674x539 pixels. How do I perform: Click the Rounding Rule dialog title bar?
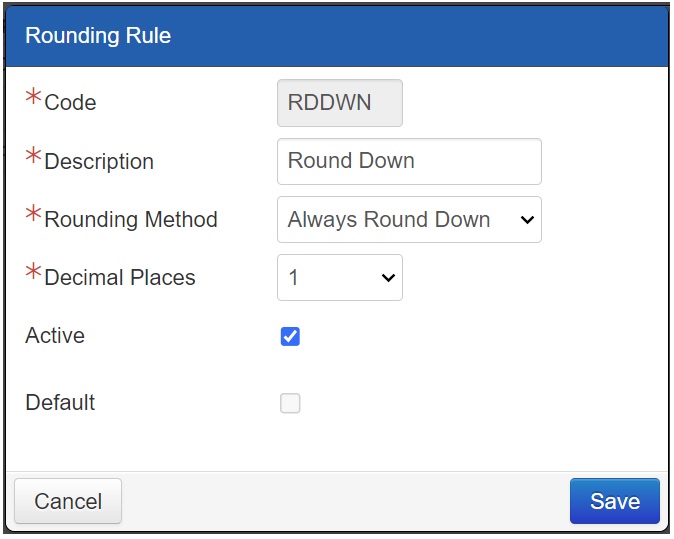(x=336, y=36)
